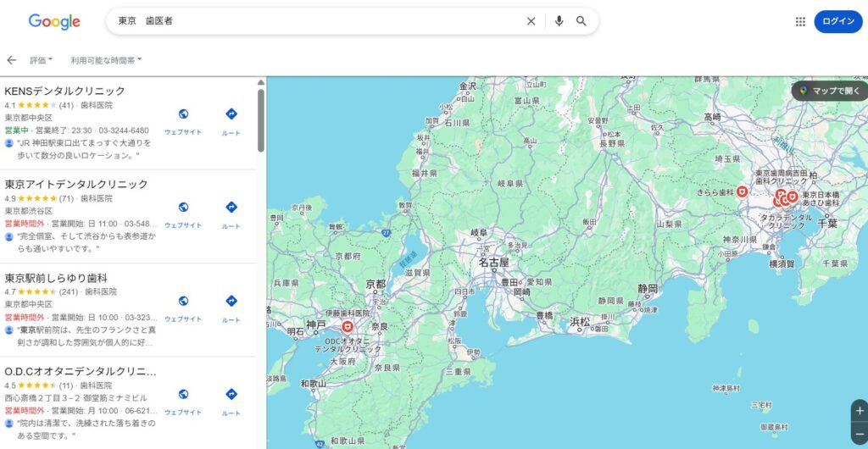Get route to O.D.Cオオタニデンタルクリニック
Image resolution: width=868 pixels, height=449 pixels.
[231, 402]
